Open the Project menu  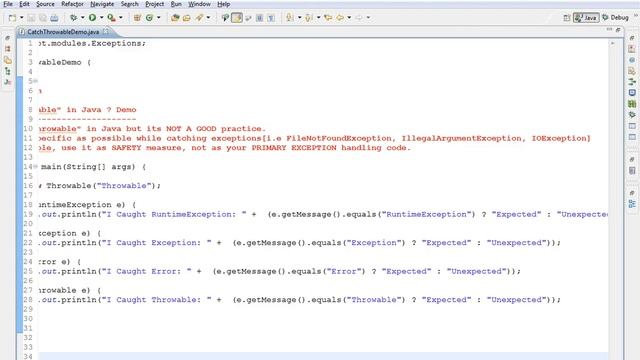pyautogui.click(x=155, y=4)
